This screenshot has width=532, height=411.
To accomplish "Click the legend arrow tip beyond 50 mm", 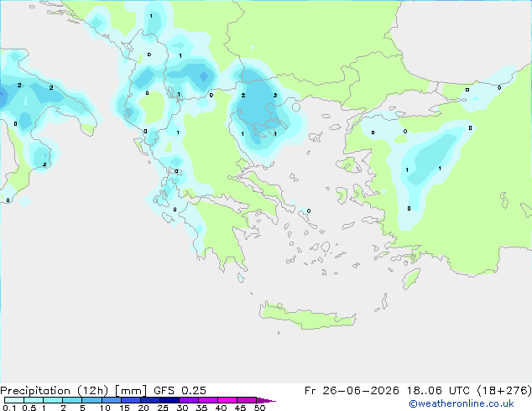I will 266,400.
